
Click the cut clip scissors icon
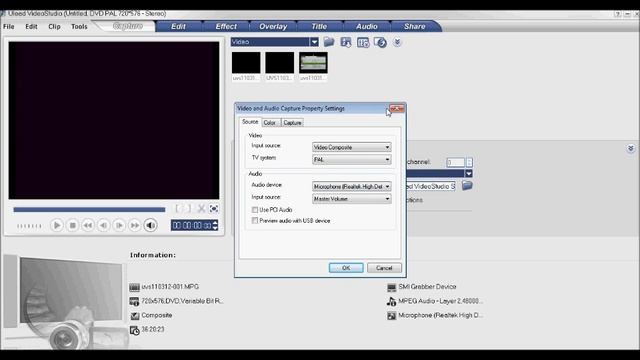click(x=201, y=209)
